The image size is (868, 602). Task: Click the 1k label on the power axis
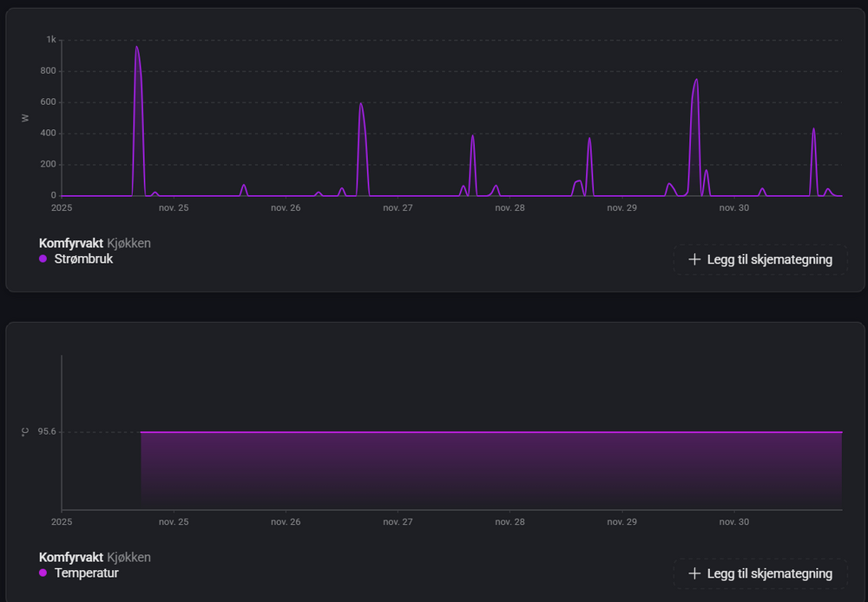coord(51,40)
